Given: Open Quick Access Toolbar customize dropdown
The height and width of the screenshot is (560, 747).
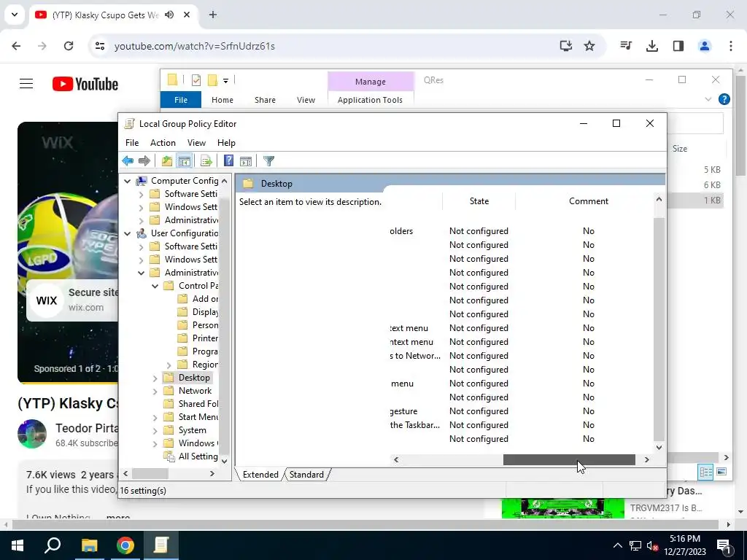Looking at the screenshot, I should (x=226, y=80).
